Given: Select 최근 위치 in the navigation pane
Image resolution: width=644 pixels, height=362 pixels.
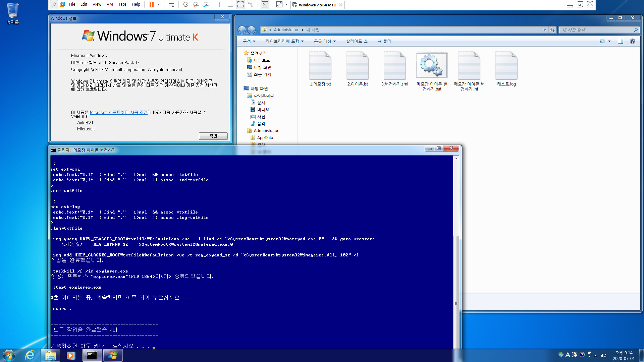Looking at the screenshot, I should click(x=262, y=74).
